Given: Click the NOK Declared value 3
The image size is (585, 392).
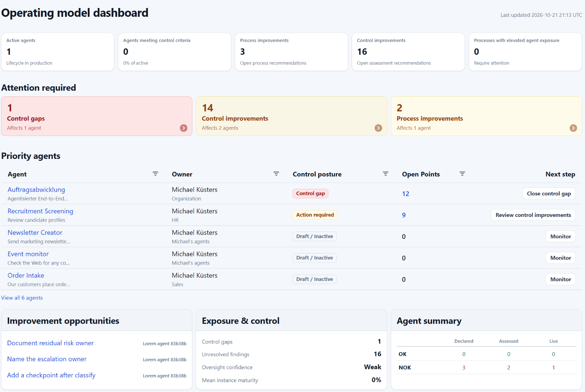Looking at the screenshot, I should coord(464,368).
